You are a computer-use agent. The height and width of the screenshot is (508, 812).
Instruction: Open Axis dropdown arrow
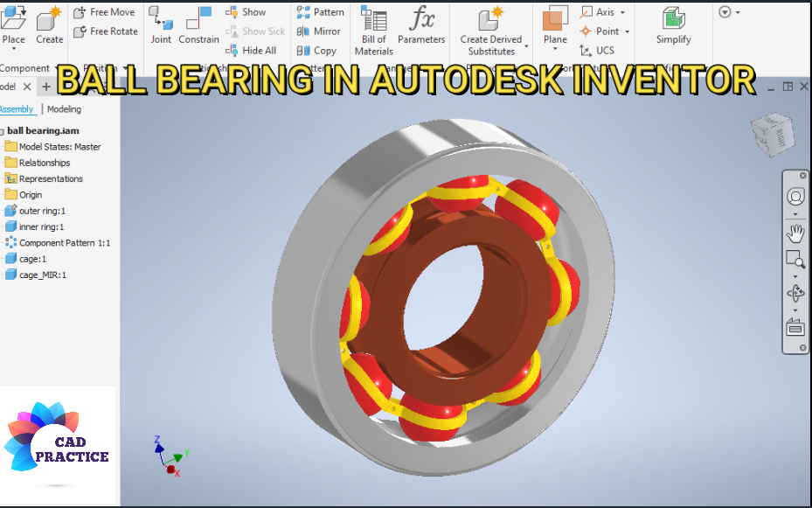[622, 12]
